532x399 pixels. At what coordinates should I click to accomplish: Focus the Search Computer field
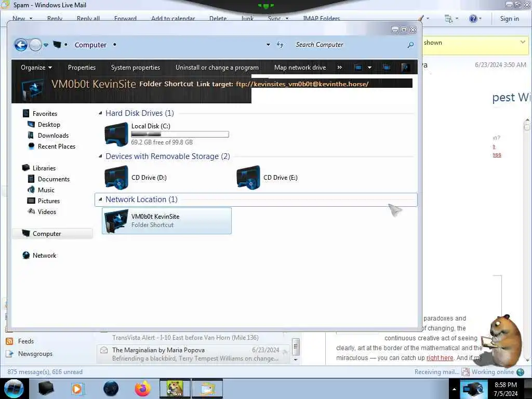[x=350, y=45]
